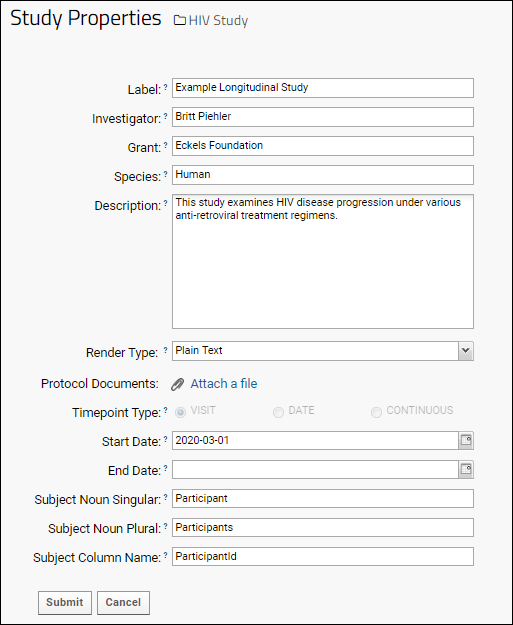Open the Start Date calendar picker
Image resolution: width=513 pixels, height=625 pixels.
pos(466,440)
